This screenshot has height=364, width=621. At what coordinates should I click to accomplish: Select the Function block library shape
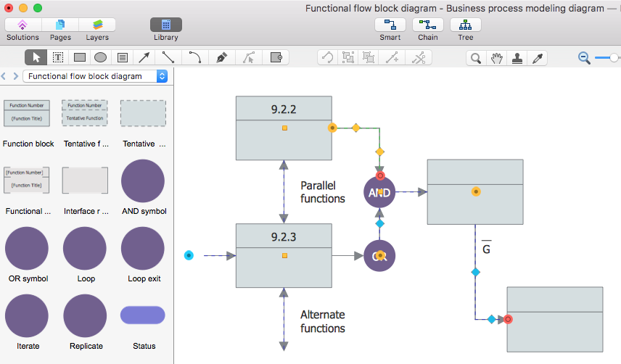coord(27,114)
